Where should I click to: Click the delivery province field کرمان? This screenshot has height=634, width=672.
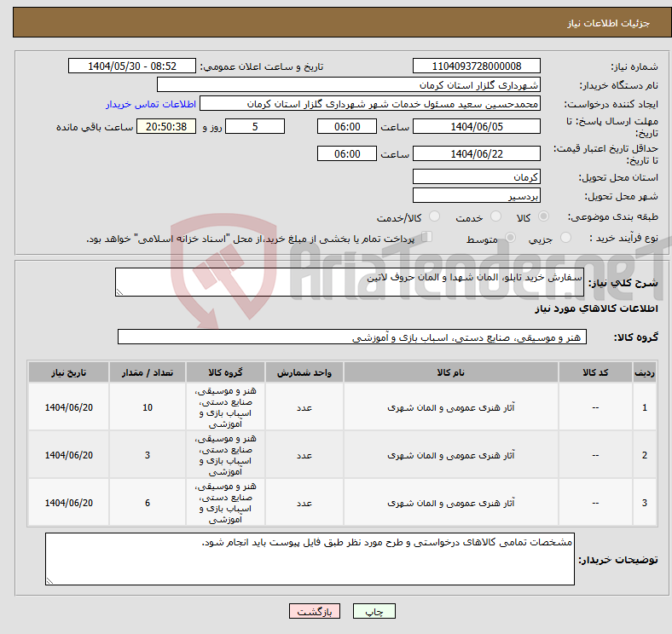(x=477, y=176)
